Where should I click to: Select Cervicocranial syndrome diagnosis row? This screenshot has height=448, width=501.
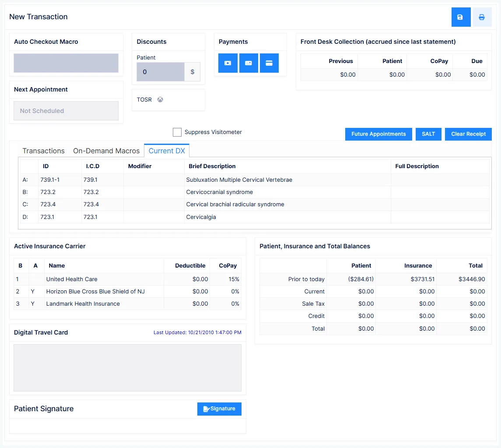[x=255, y=192]
